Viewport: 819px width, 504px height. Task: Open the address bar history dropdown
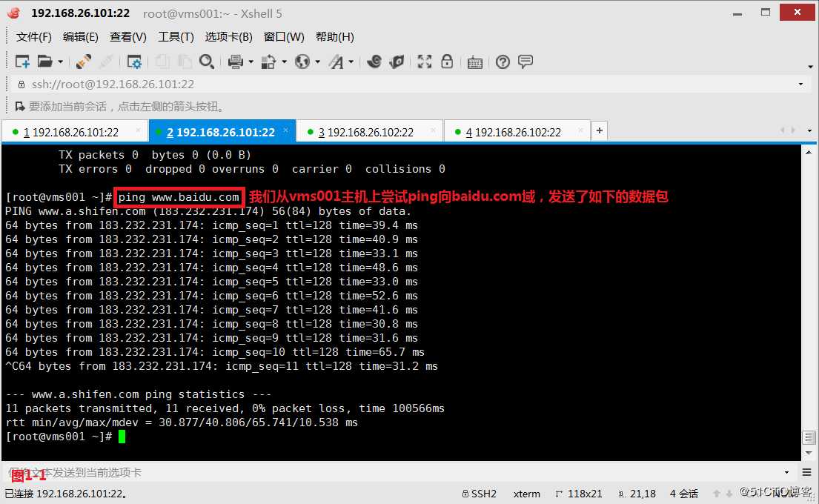point(800,84)
